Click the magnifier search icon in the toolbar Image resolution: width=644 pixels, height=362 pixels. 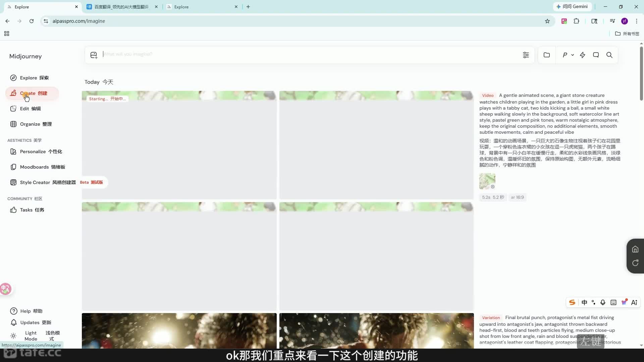click(609, 55)
